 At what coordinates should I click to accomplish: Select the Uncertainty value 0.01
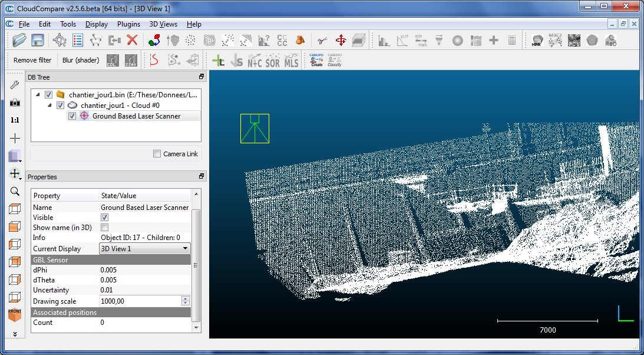tap(107, 290)
